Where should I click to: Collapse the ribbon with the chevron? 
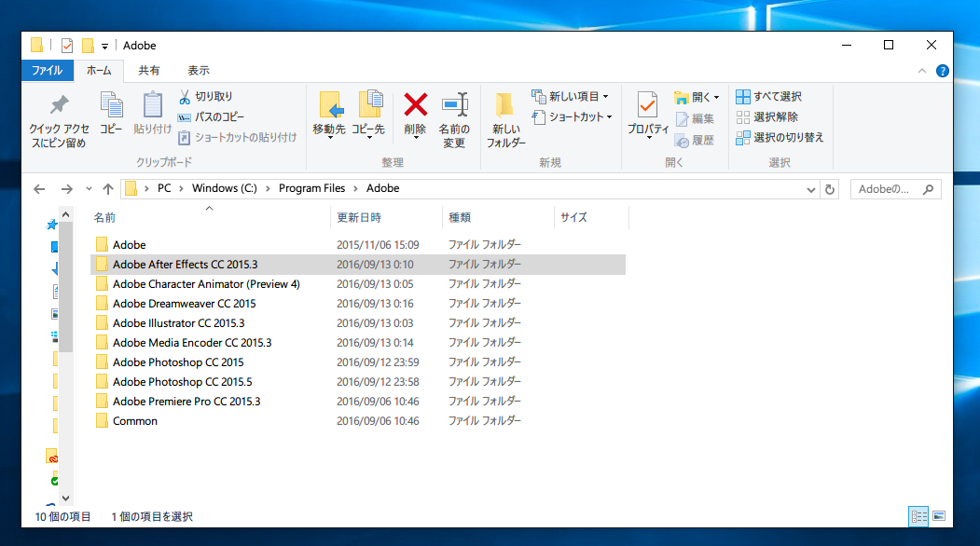(x=922, y=71)
